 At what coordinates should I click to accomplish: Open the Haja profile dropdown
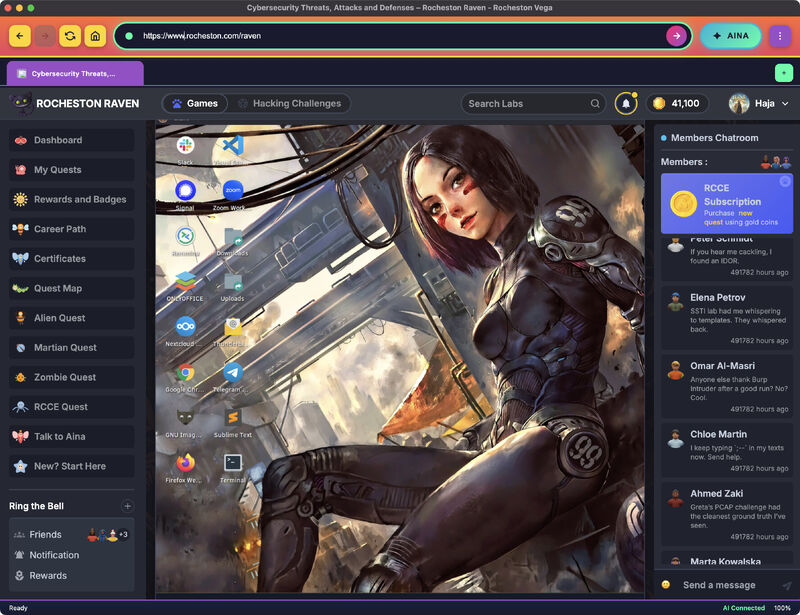click(x=759, y=103)
